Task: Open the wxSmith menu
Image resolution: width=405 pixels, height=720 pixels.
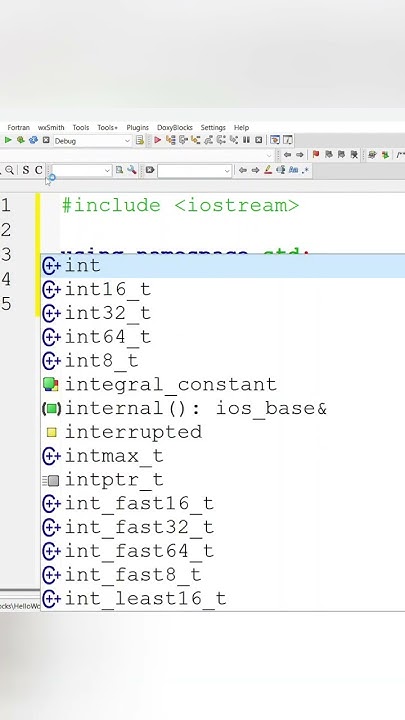Action: click(51, 128)
